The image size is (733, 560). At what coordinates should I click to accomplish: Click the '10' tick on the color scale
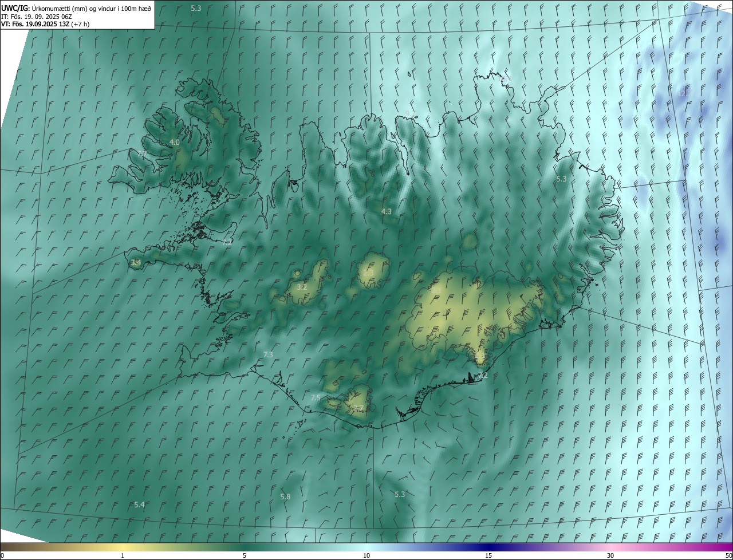coord(366,555)
